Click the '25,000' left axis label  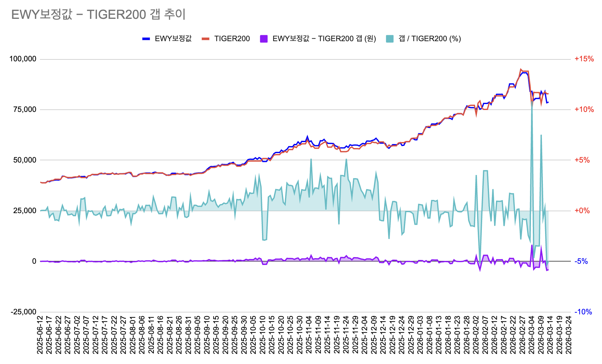(x=25, y=211)
